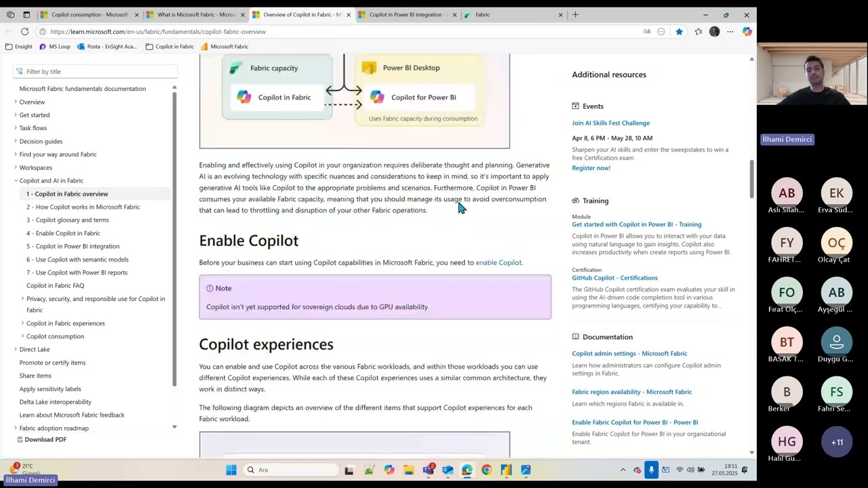Open the notification bell in taskbar

coord(744,470)
